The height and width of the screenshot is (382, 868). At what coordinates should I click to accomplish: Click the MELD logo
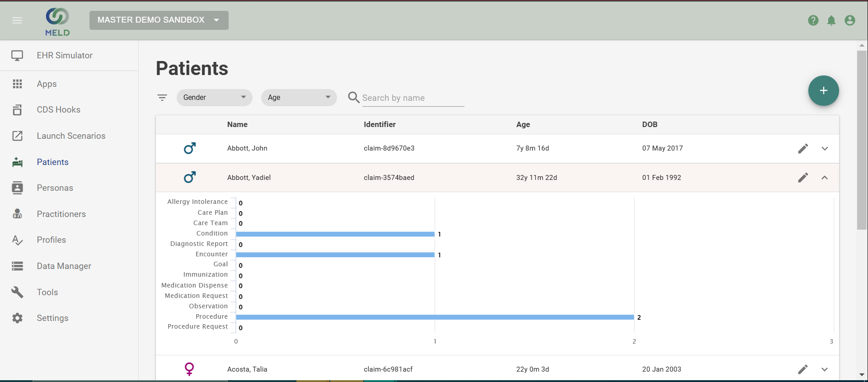pyautogui.click(x=57, y=21)
